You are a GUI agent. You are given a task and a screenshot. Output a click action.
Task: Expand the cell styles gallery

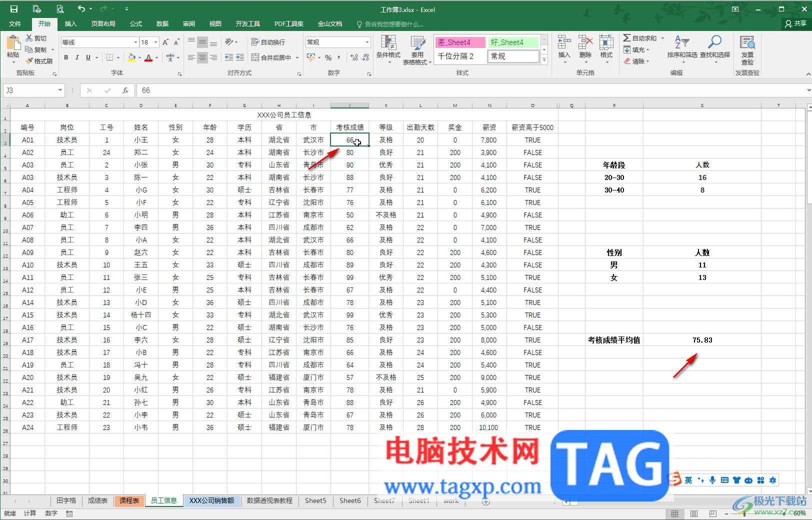click(x=544, y=60)
